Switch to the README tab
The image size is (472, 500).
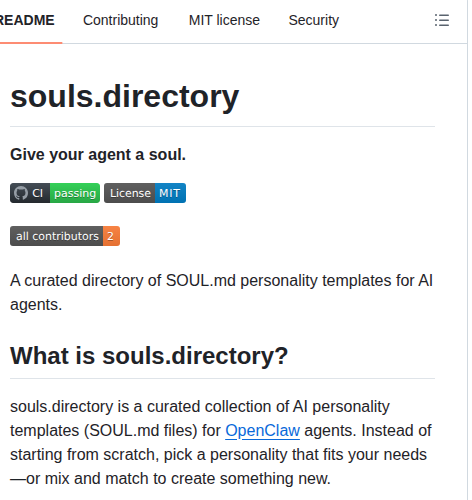coord(27,20)
